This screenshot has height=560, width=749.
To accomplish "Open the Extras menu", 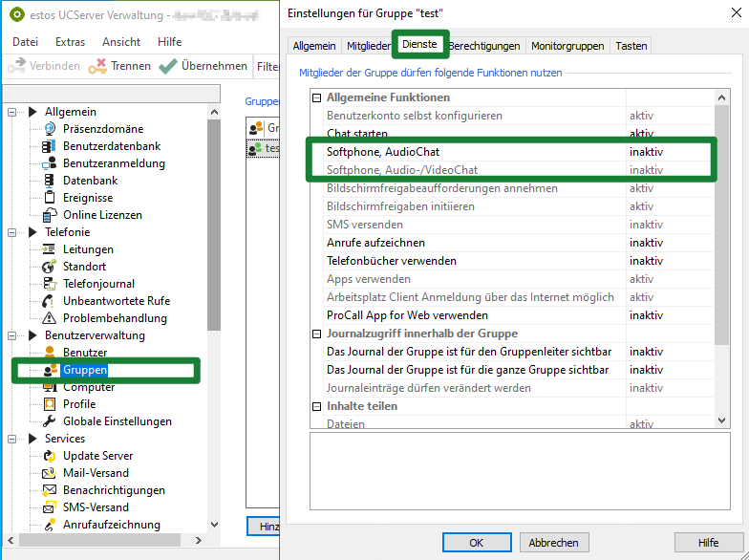I will click(x=70, y=42).
